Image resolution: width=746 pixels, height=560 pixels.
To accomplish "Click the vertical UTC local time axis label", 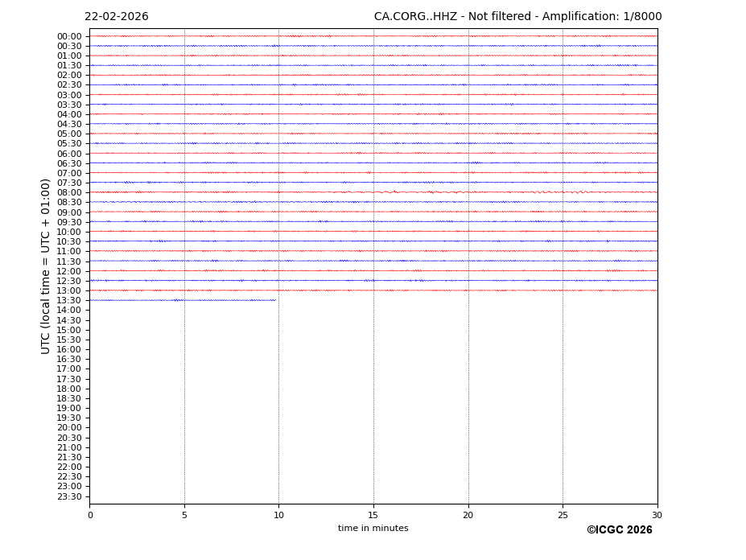I will [x=47, y=266].
